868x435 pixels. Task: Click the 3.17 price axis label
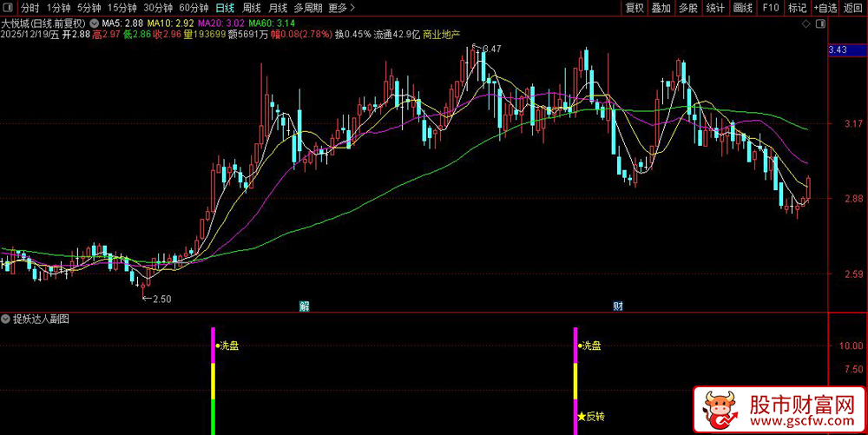point(855,124)
